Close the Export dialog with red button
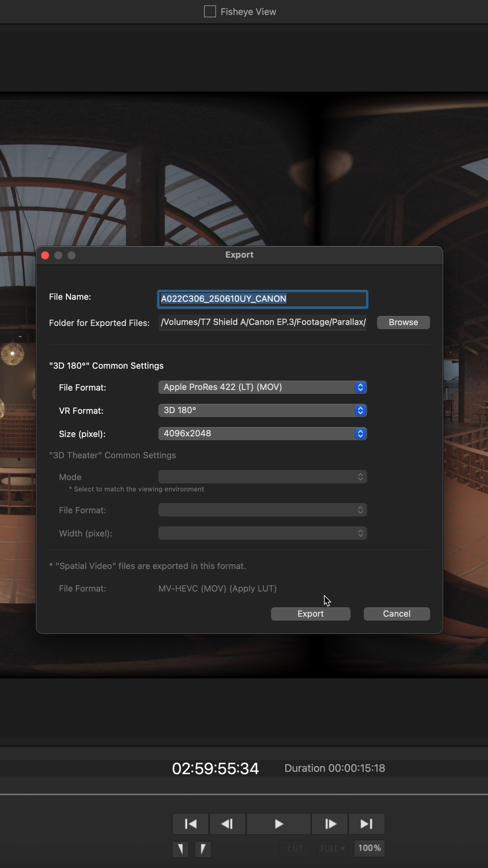The width and height of the screenshot is (488, 868). click(45, 255)
